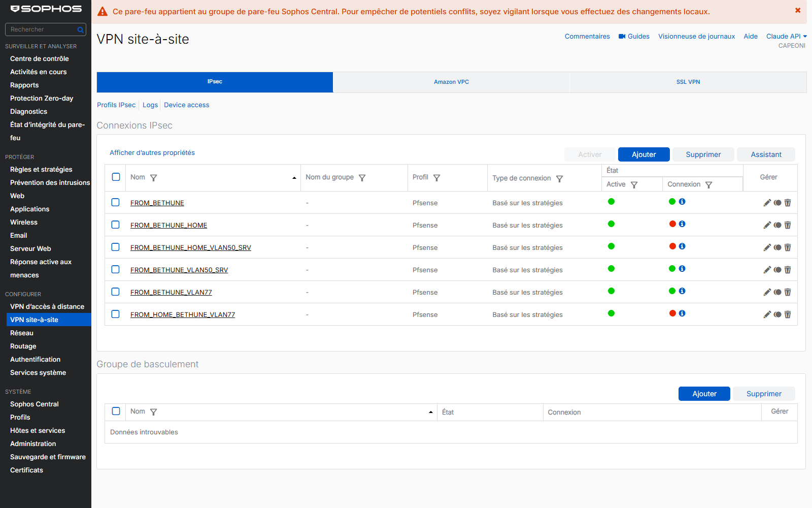Toggle red connection status of FROM_BETHUNE_HOME
Screen dimensions: 812x508
pos(672,224)
